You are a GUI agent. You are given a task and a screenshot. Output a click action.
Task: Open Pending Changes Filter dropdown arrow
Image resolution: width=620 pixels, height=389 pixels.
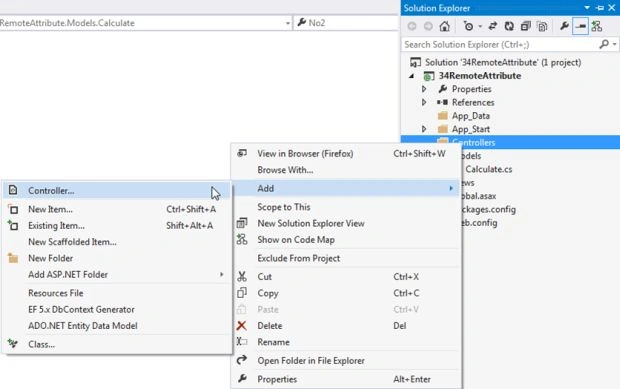tap(480, 26)
